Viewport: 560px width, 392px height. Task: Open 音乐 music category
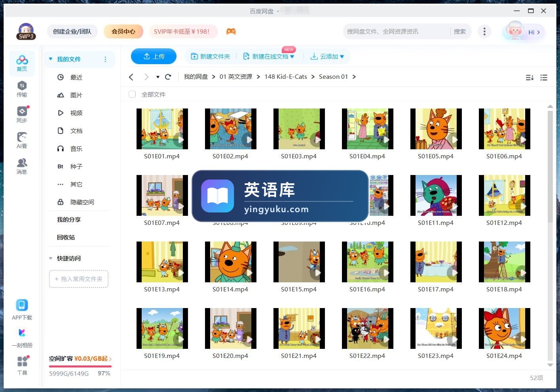click(76, 148)
